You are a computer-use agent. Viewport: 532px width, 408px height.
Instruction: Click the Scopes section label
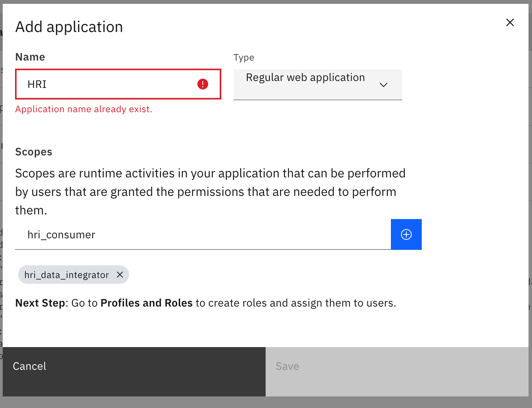[34, 152]
